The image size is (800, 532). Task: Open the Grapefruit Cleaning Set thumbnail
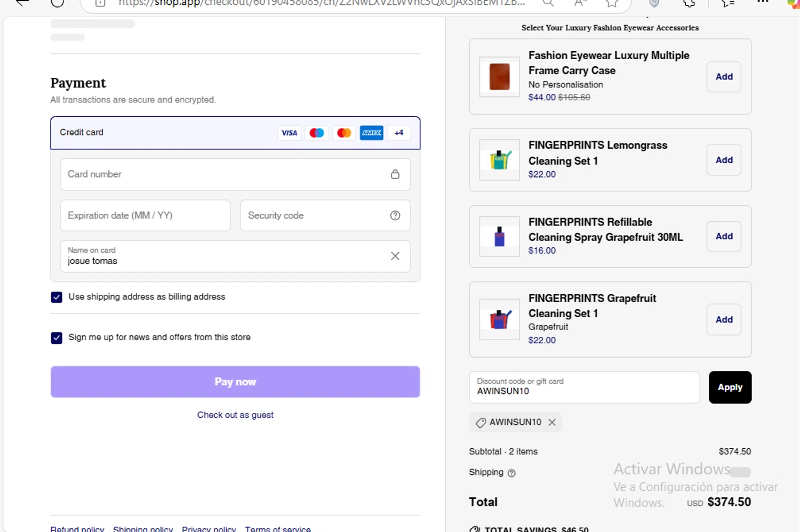pos(499,319)
